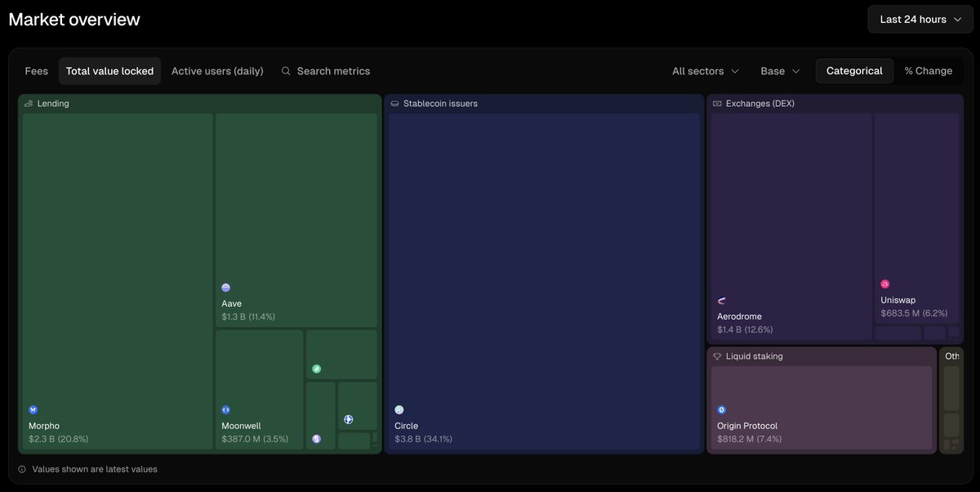Click the magnifier icon in Search metrics
Viewport: 980px width, 492px height.
click(x=286, y=71)
